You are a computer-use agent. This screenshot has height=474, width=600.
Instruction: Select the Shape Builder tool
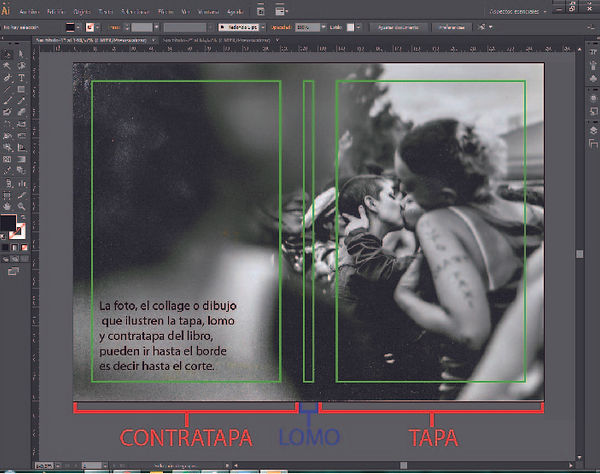7,148
